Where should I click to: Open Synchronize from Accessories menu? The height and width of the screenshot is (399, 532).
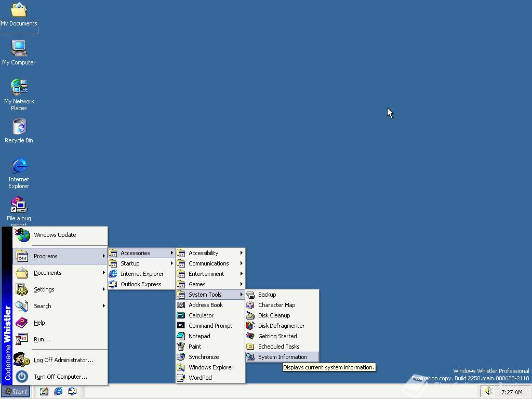(210, 357)
